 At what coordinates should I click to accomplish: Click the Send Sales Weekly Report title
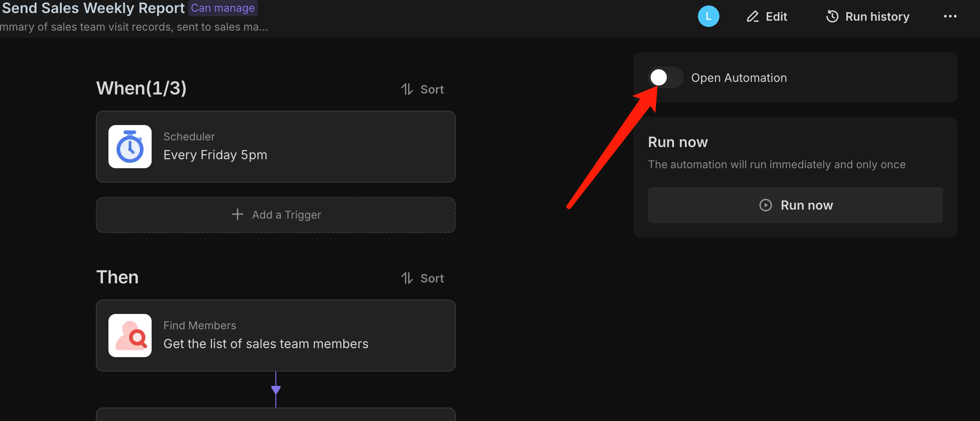[93, 8]
